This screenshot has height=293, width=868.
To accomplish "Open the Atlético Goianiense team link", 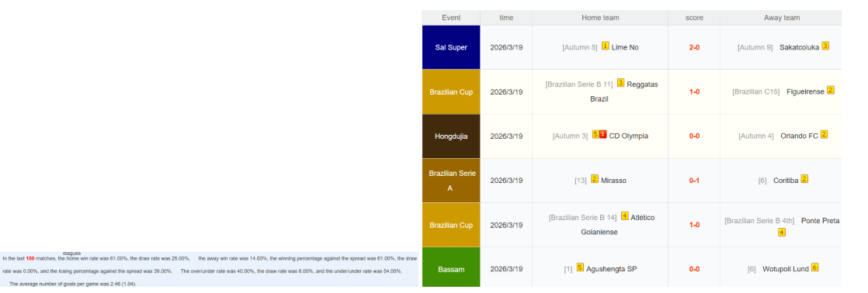I will [x=618, y=225].
